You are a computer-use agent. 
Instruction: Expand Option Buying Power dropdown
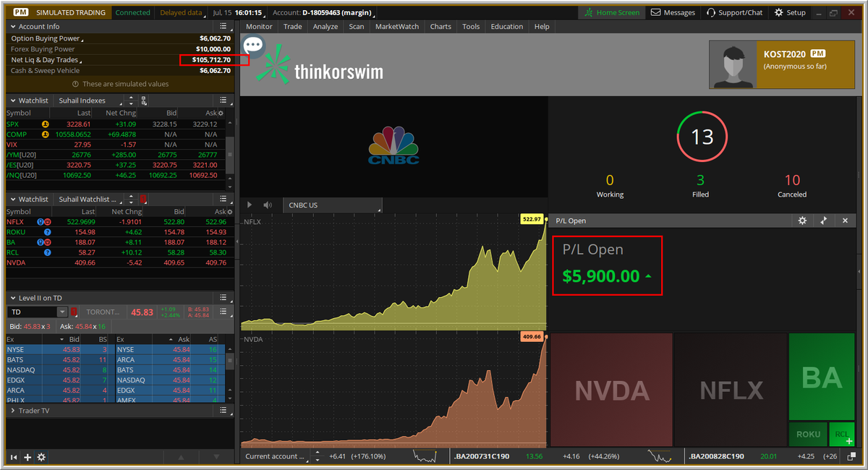46,38
